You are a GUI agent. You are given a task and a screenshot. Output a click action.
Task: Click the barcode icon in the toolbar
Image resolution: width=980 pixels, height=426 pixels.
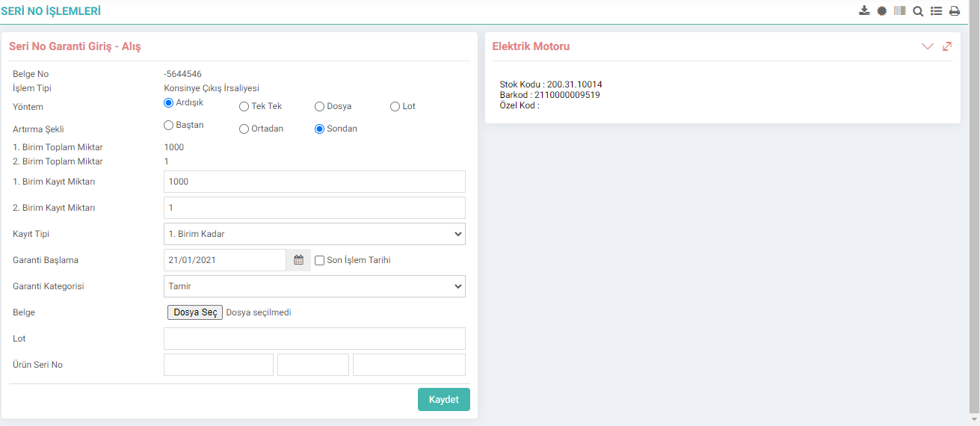tap(900, 10)
